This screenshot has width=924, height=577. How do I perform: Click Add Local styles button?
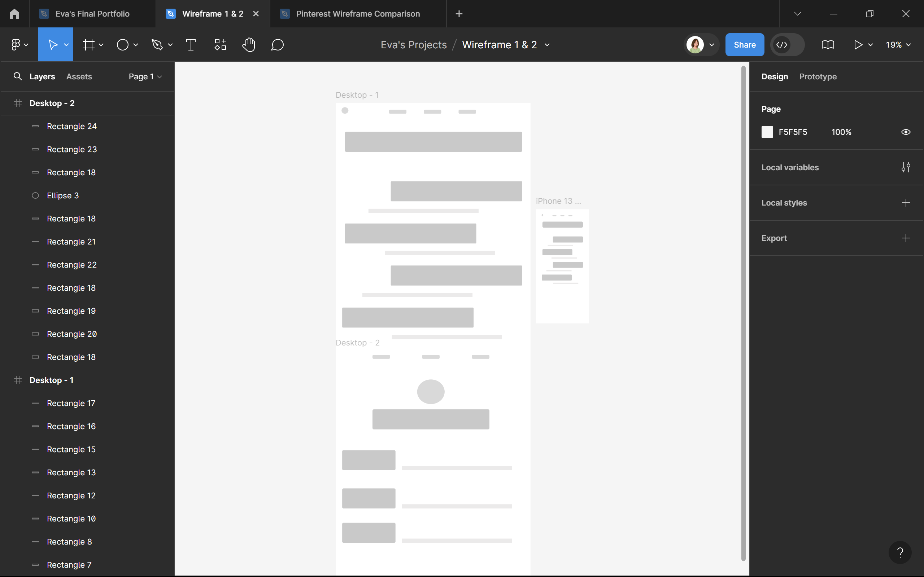tap(906, 203)
